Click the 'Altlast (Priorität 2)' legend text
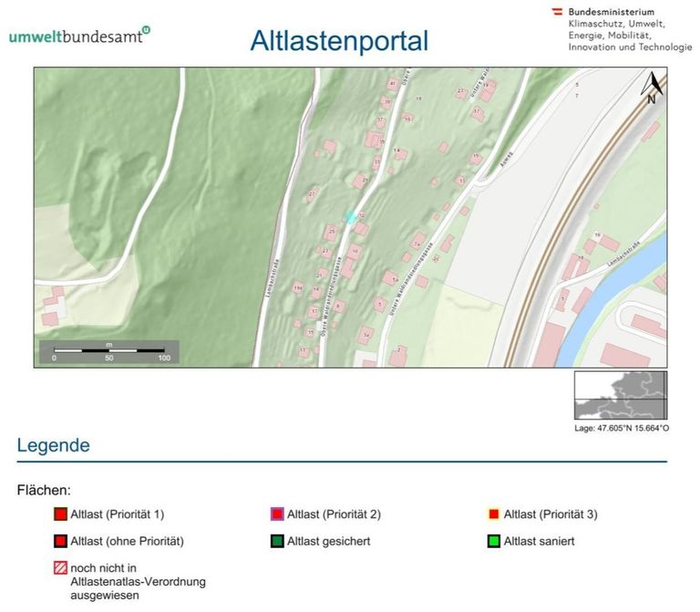 (x=334, y=514)
